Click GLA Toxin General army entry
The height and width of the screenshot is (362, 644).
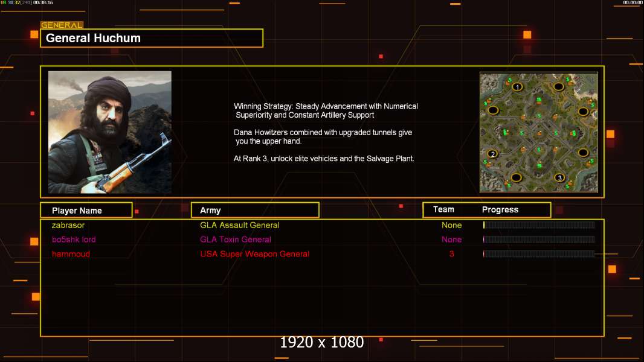pos(236,240)
